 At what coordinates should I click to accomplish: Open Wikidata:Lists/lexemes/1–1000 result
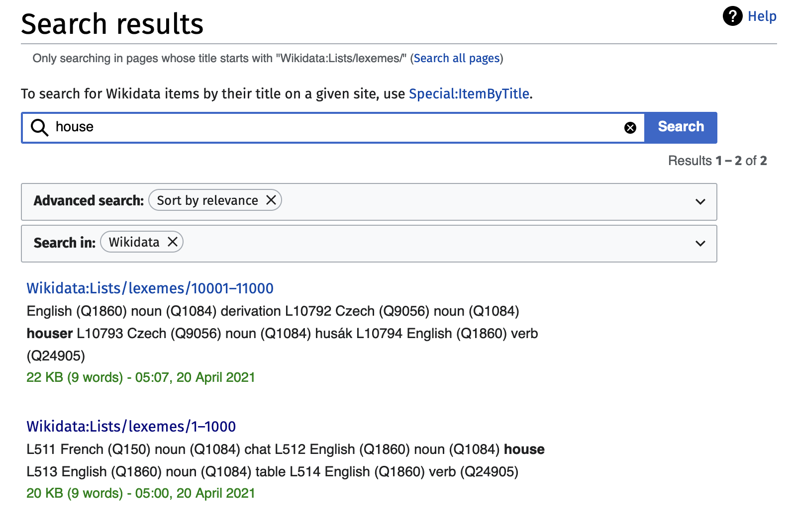point(131,426)
